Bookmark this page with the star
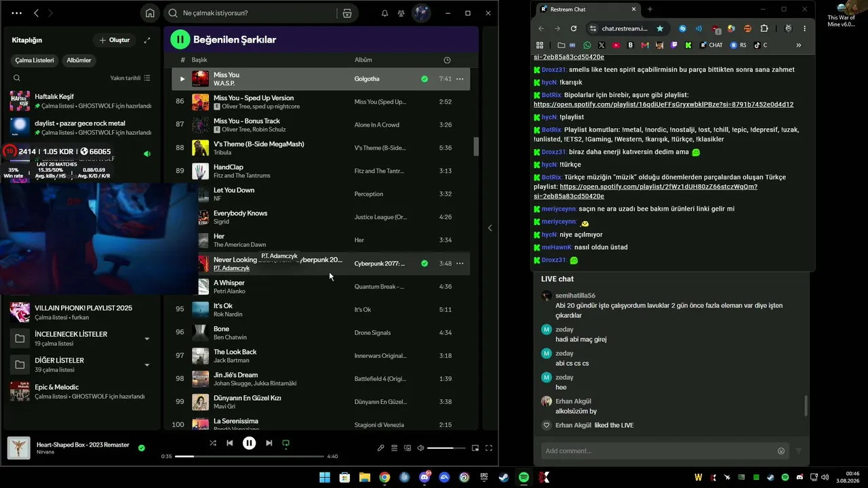Screen dimensions: 868x488 [660, 28]
